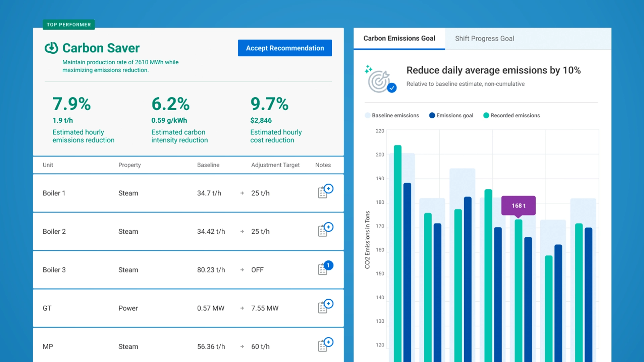
Task: Select the Notes column header
Action: [x=323, y=165]
